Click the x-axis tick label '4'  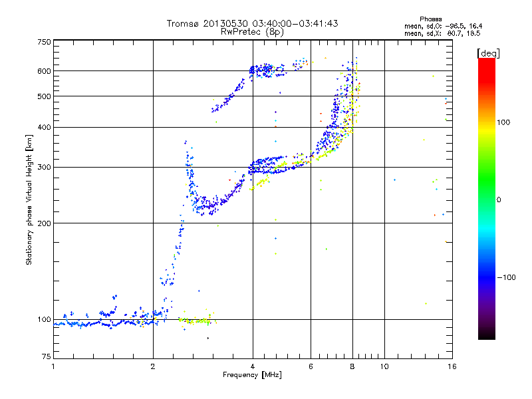[x=253, y=366]
